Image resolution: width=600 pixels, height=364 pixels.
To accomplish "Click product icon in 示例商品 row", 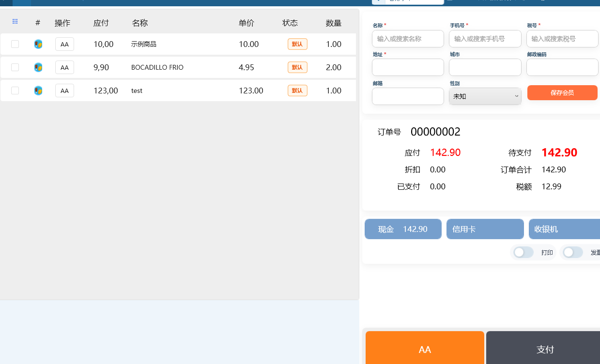I will 38,44.
